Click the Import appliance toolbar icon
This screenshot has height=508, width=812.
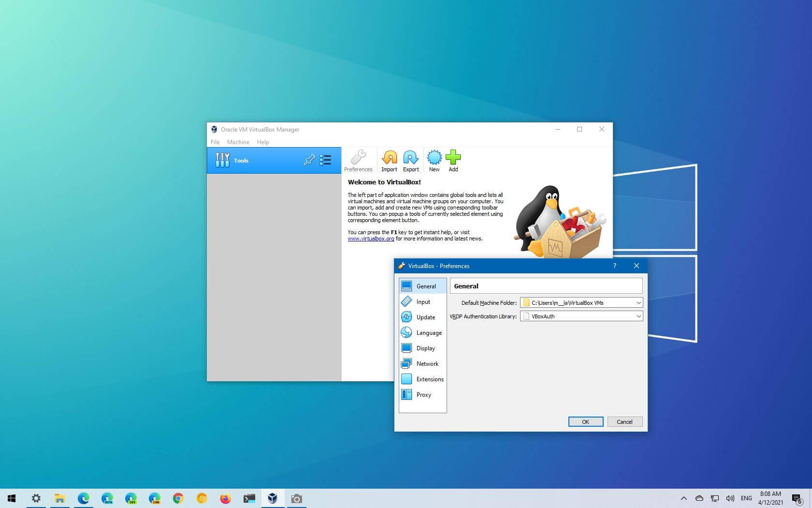coord(389,160)
